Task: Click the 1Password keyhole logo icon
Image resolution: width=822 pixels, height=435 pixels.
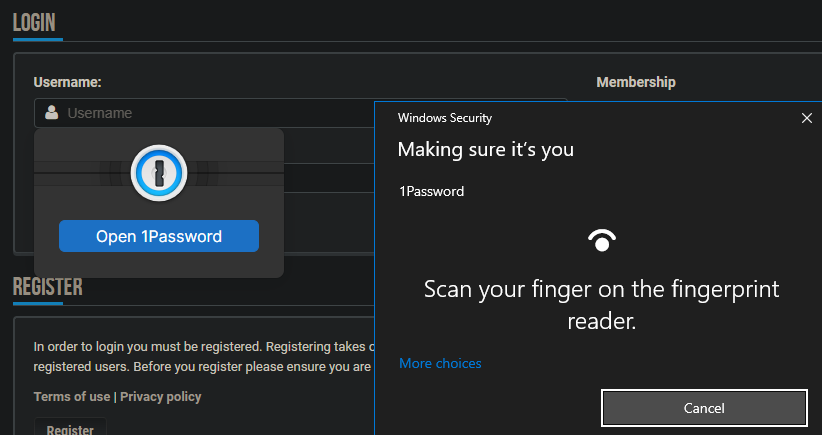Action: pyautogui.click(x=158, y=175)
